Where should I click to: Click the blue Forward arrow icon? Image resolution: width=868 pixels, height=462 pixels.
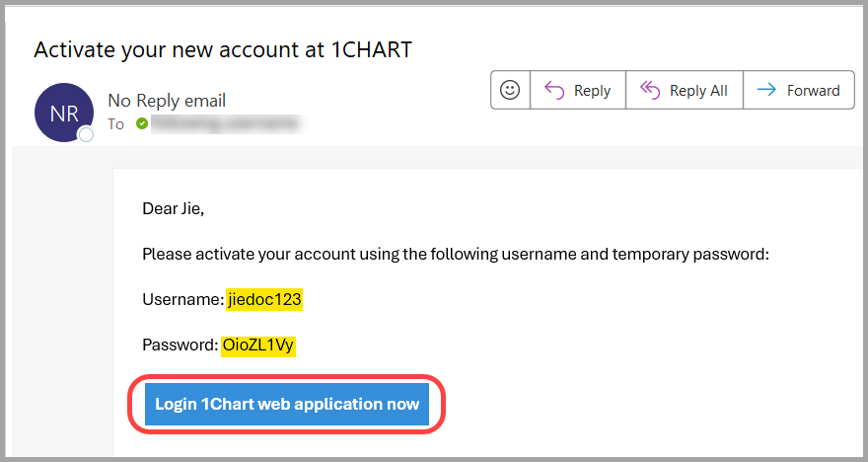click(x=766, y=89)
